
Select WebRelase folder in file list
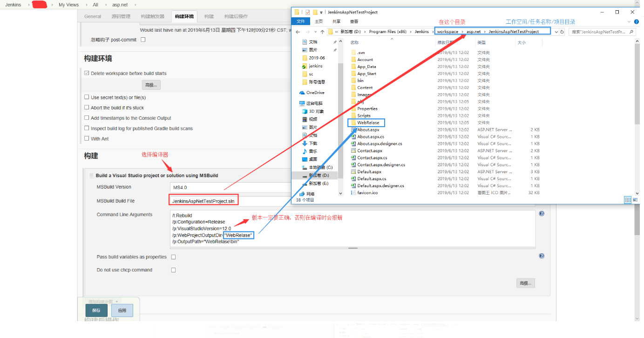pos(366,122)
